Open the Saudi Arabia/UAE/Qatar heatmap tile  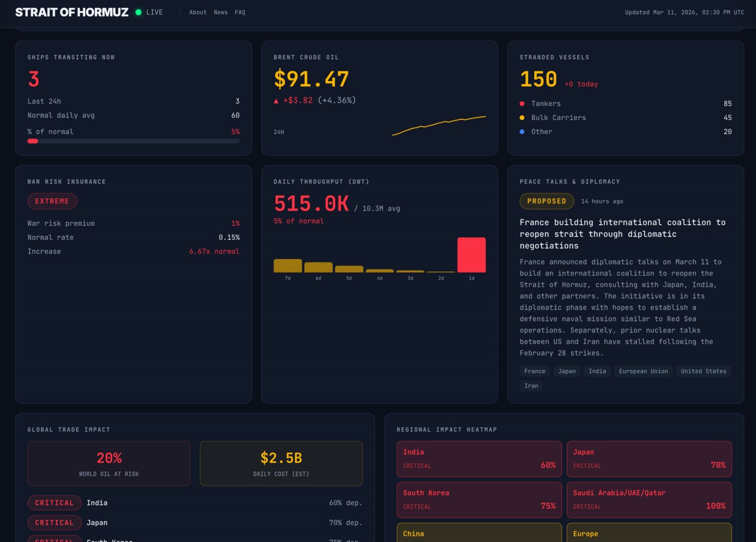(x=649, y=500)
